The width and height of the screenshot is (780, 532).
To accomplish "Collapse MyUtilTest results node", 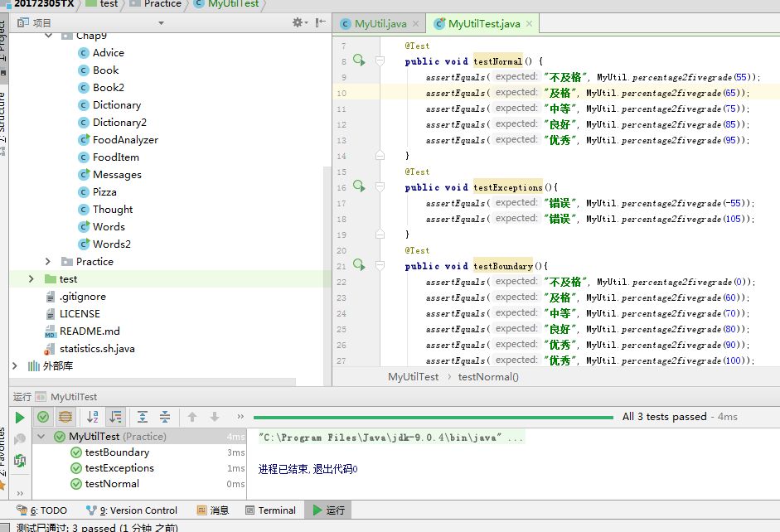I will click(41, 437).
